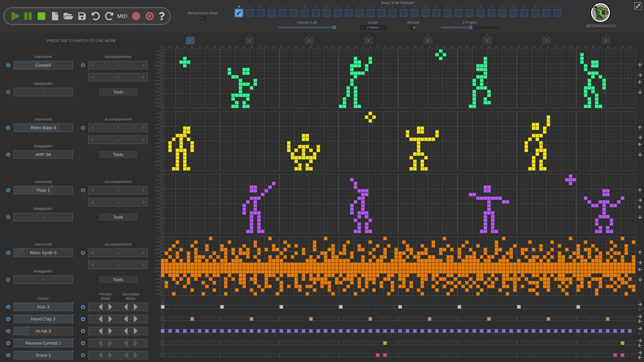Start recording with the red record icon
Image resolution: width=644 pixels, height=362 pixels.
pos(136,16)
